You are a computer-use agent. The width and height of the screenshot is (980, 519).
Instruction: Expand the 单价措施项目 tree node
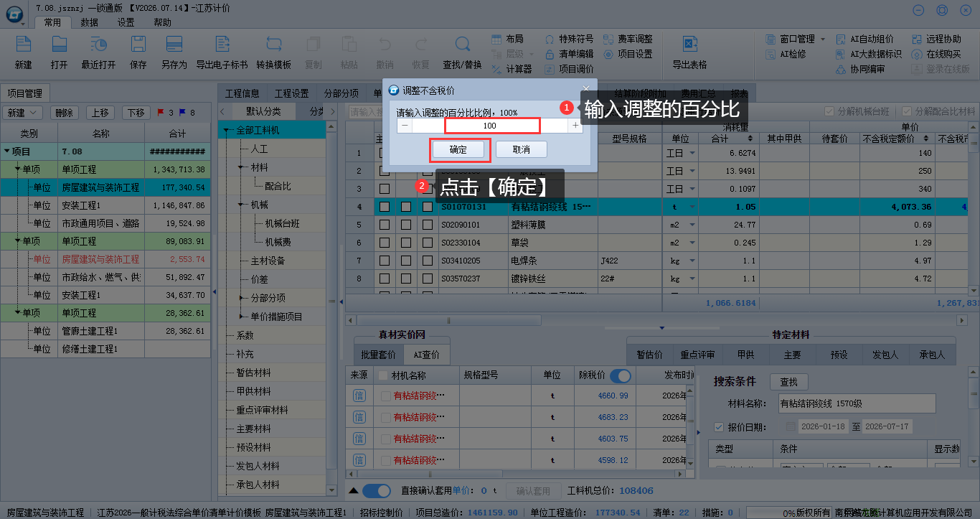coord(242,317)
